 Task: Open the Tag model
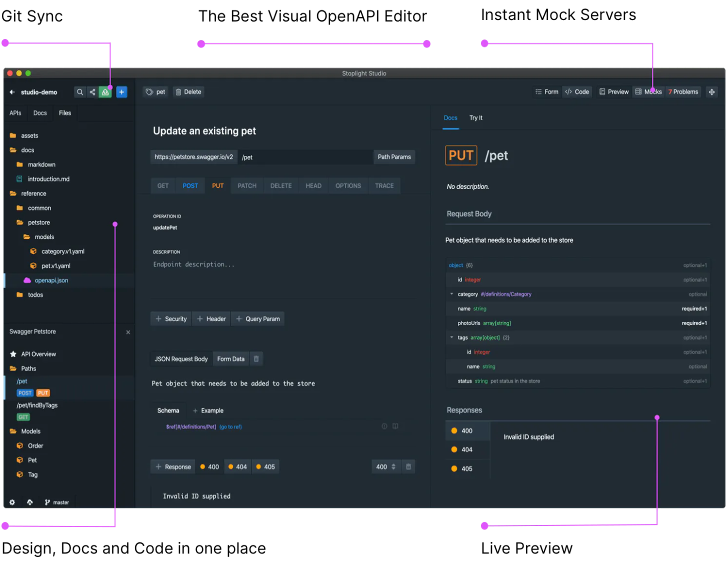coord(69,475)
